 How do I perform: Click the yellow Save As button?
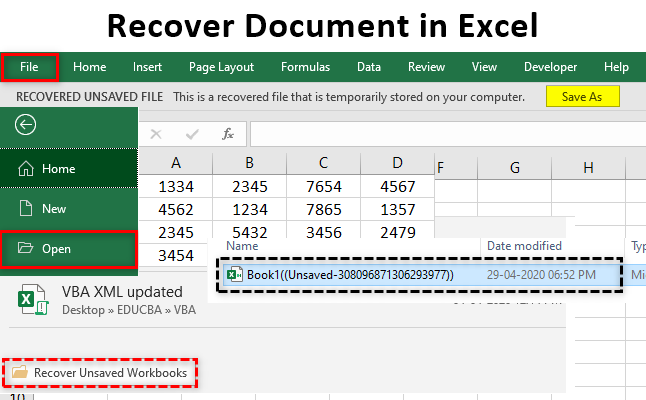583,96
